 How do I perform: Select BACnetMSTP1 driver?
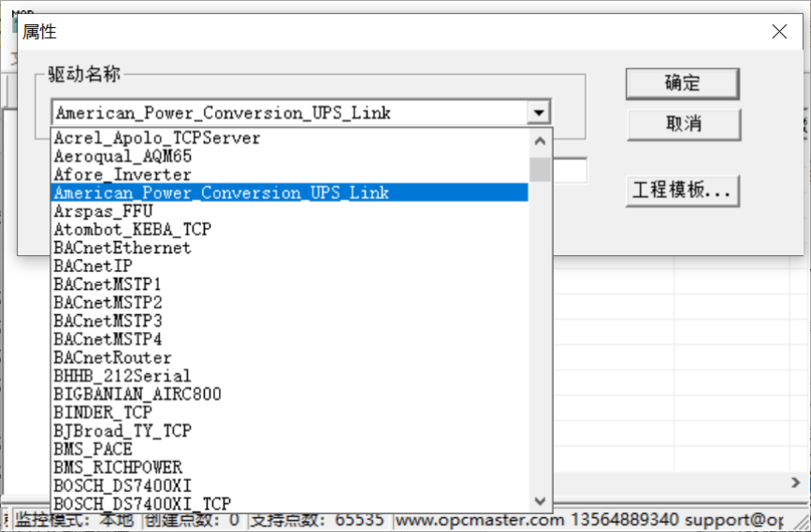coord(290,284)
